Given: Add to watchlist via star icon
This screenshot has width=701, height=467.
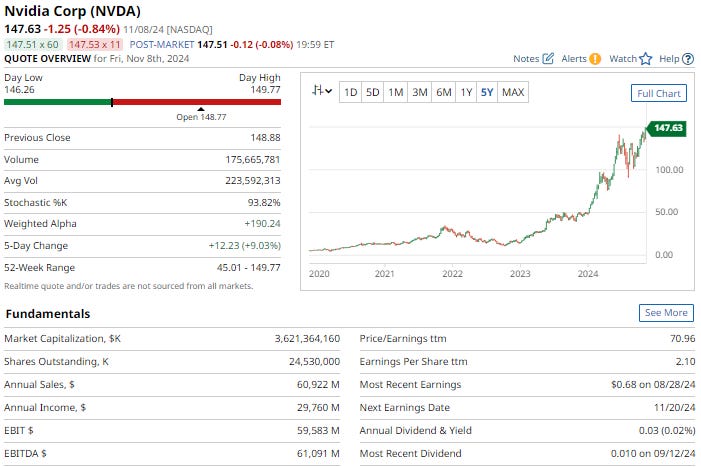Looking at the screenshot, I should pyautogui.click(x=646, y=59).
